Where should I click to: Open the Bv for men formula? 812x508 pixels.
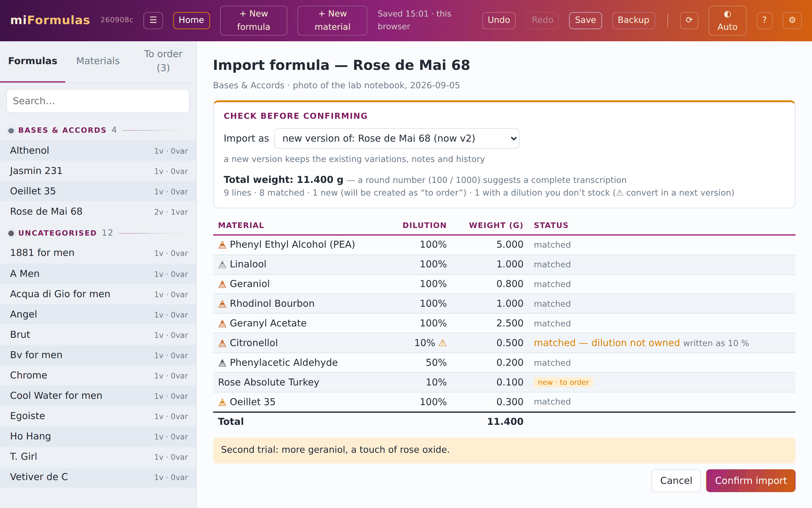click(98, 355)
